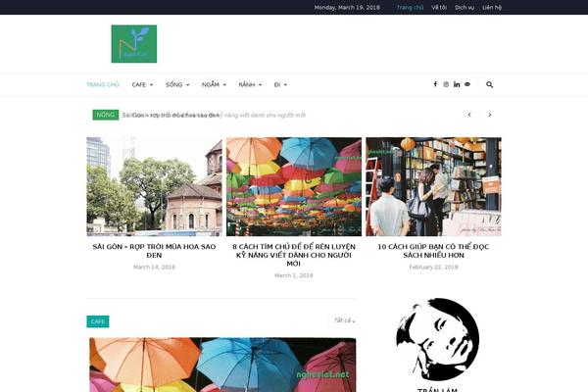
Task: Click the NÓNG label badge
Action: pyautogui.click(x=106, y=115)
